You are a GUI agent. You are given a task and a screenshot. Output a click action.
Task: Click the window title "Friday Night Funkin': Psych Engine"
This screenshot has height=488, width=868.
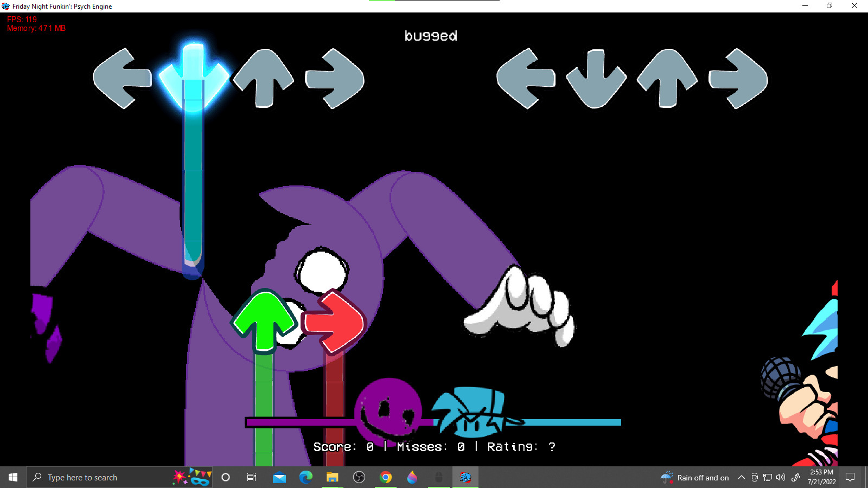(62, 7)
